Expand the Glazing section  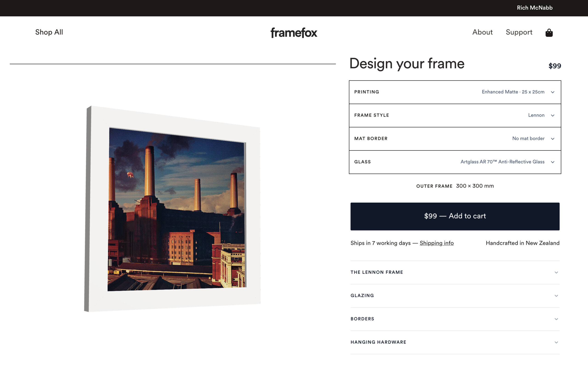click(455, 296)
